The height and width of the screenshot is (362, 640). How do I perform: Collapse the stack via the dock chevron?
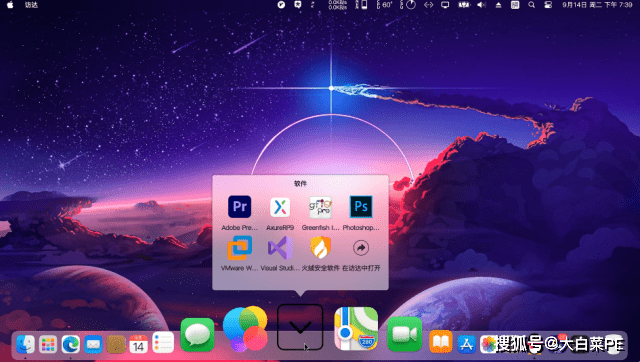(x=300, y=327)
